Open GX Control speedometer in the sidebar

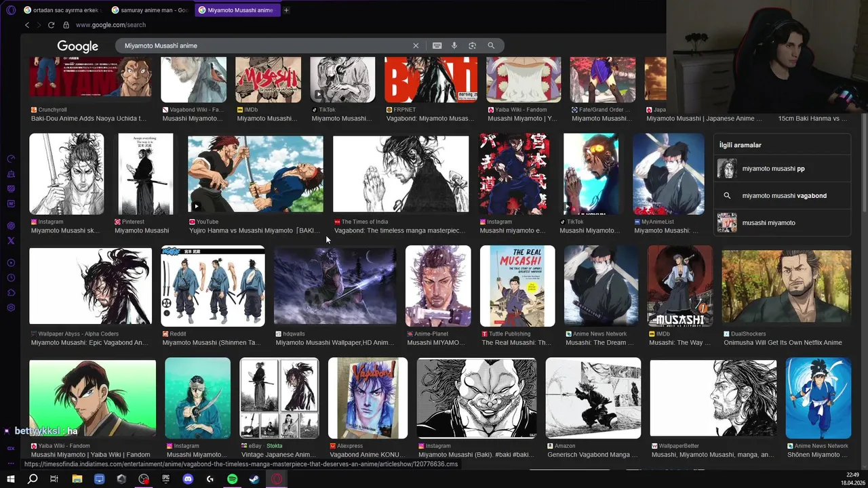[11, 159]
